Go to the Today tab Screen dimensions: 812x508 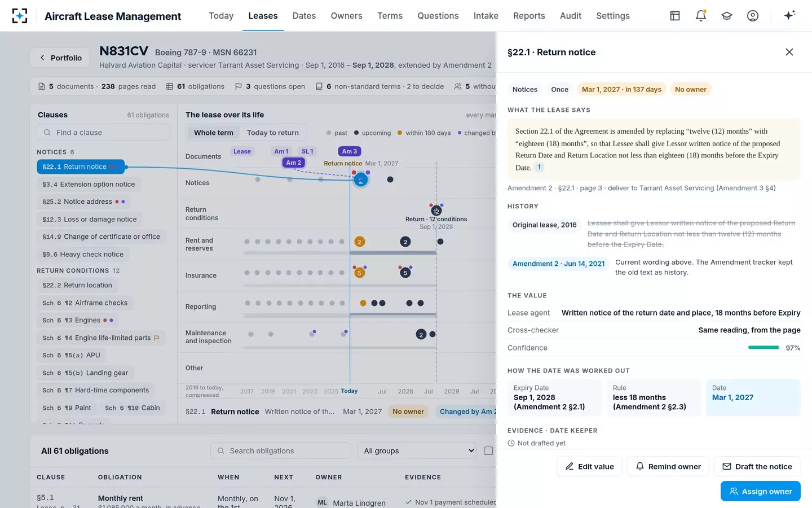221,16
